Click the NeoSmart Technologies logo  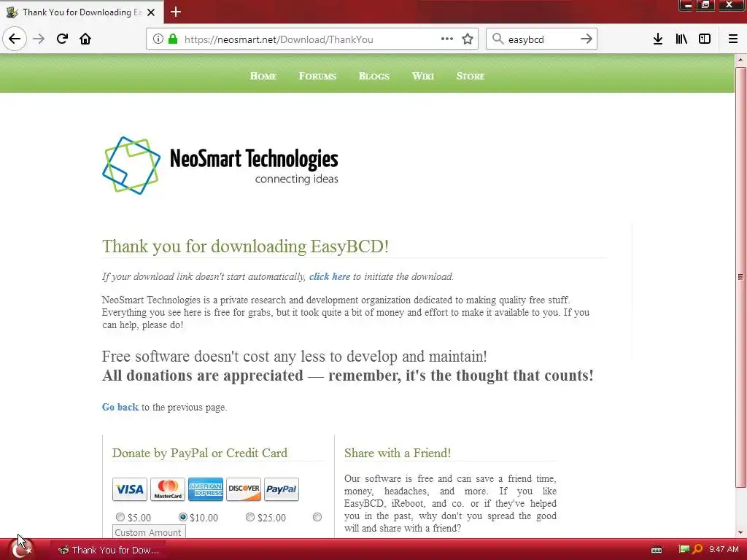pos(220,166)
